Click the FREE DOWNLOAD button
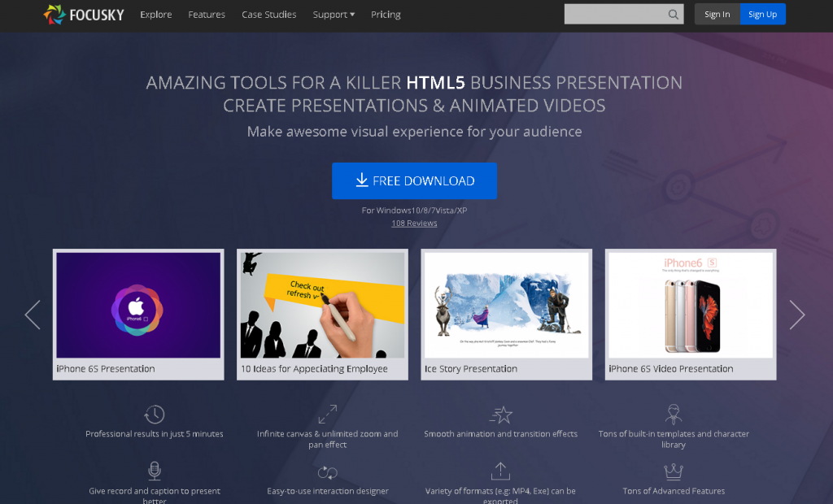The height and width of the screenshot is (504, 833). tap(414, 180)
